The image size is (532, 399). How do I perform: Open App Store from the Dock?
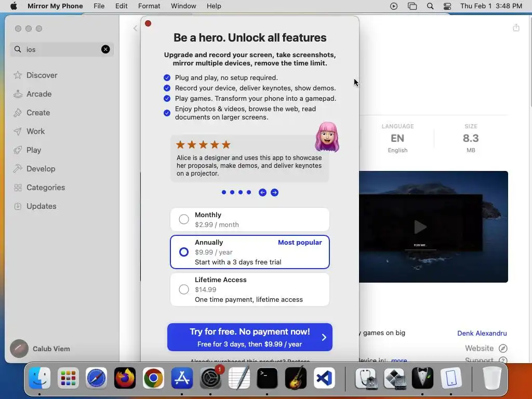click(182, 378)
